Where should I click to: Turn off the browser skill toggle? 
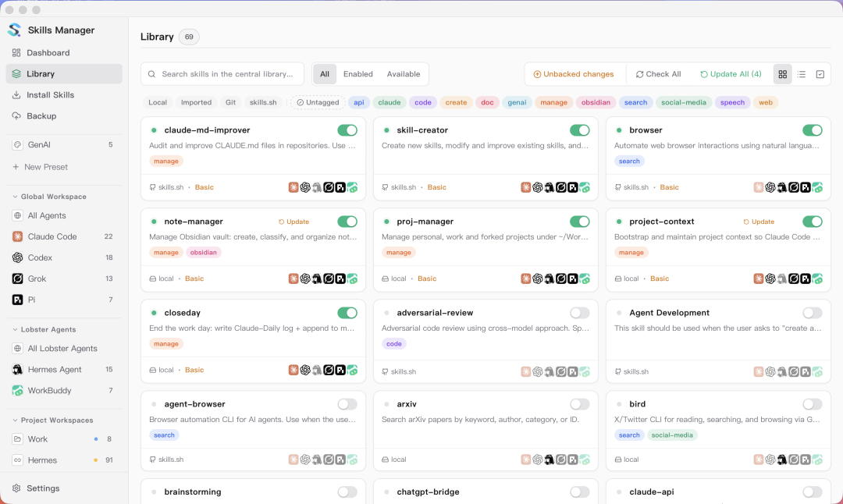coord(813,130)
